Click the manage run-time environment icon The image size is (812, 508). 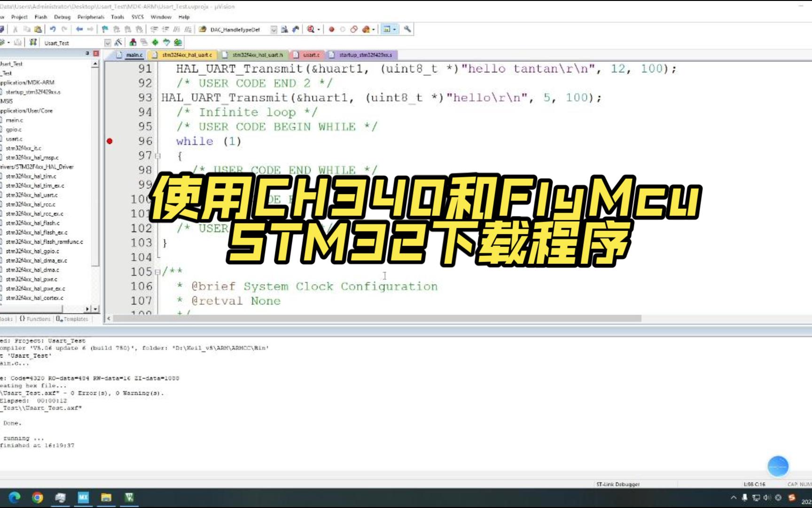coord(178,42)
